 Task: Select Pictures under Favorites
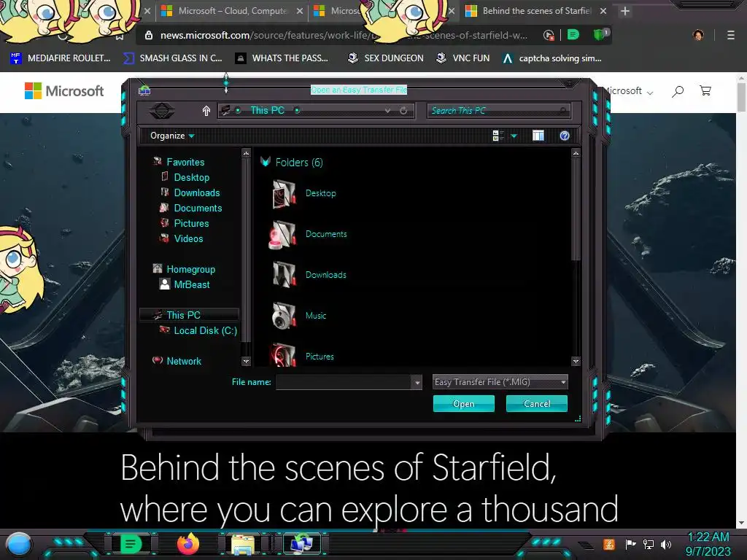coord(191,223)
